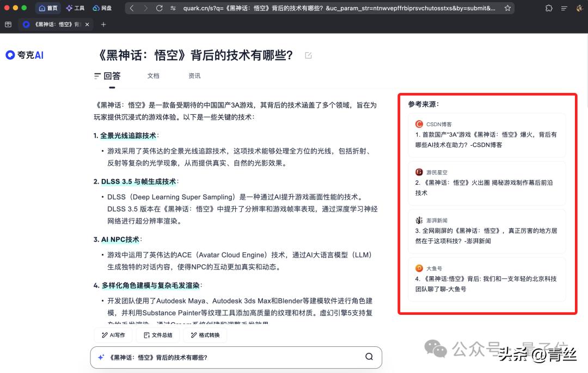Open the extensions puzzle icon
Viewport: 588px width, 373px height.
[549, 8]
